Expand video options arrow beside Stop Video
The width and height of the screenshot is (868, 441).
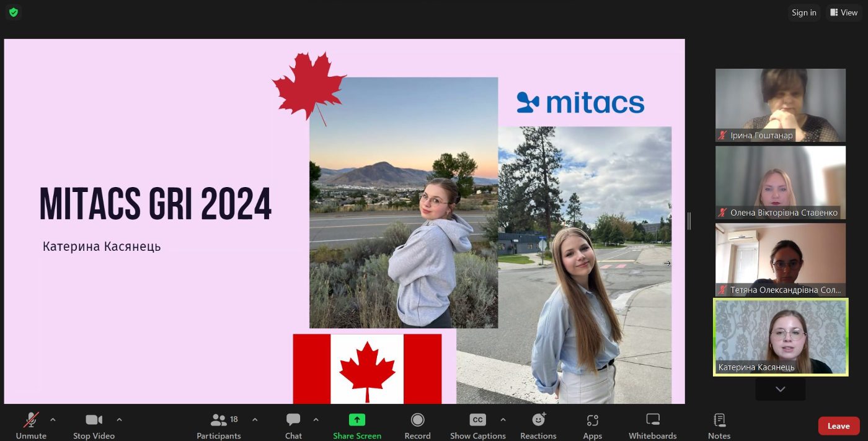[119, 419]
